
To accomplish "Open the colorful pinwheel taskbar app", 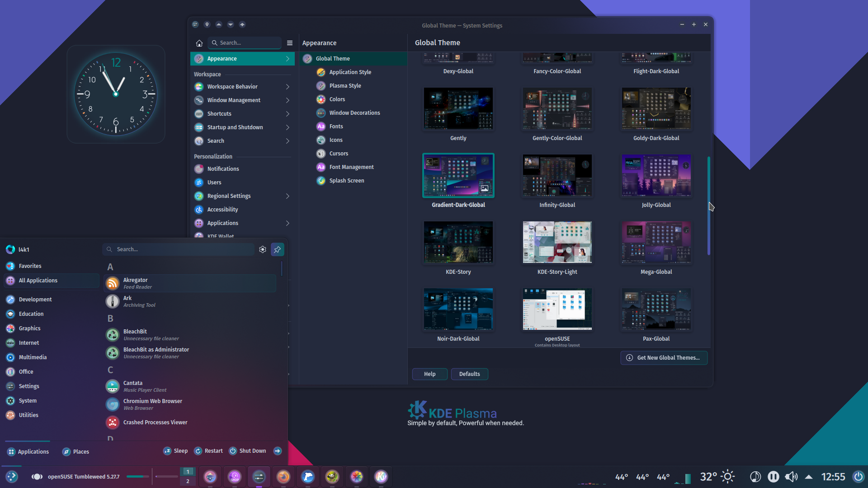I will [357, 477].
